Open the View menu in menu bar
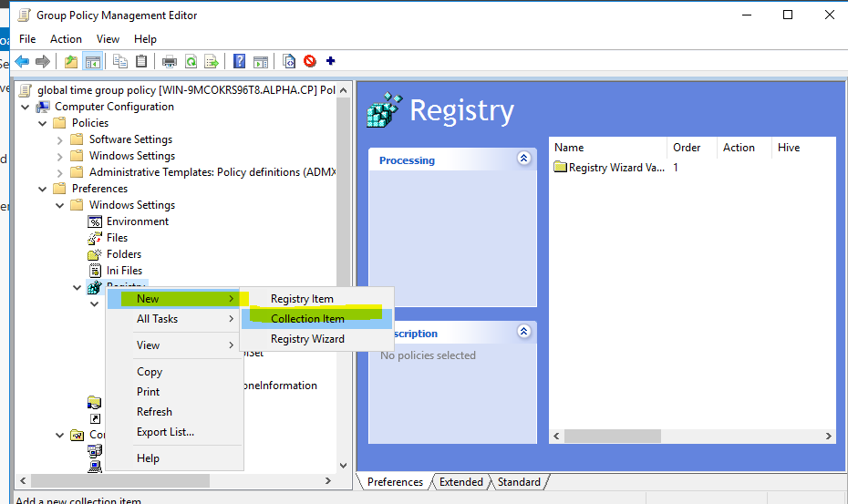848x504 pixels. coord(108,39)
